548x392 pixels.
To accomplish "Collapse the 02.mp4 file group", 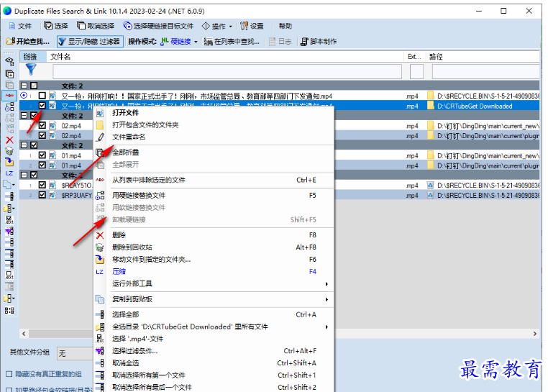I will (24, 115).
